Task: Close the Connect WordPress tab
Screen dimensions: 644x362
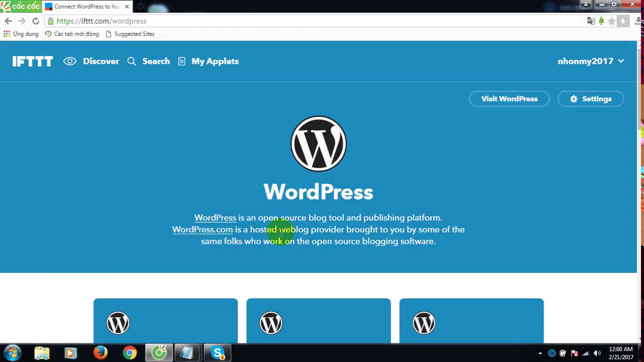Action: (x=127, y=7)
